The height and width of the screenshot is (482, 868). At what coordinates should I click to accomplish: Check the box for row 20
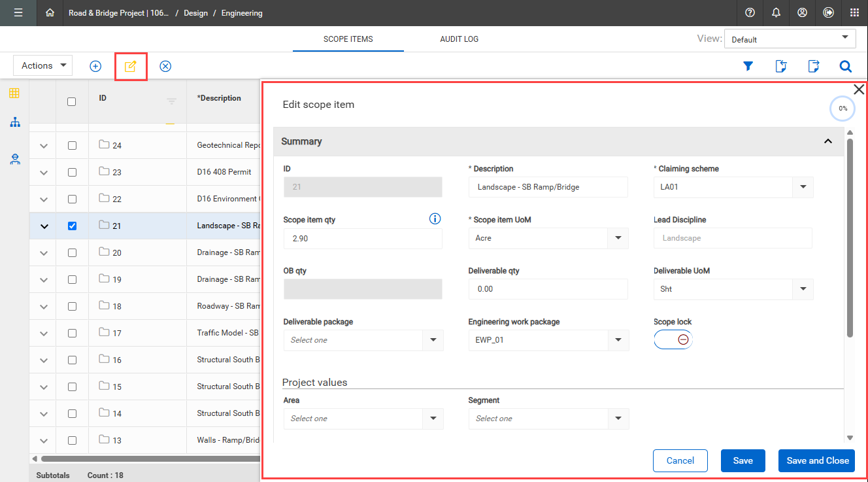(72, 252)
